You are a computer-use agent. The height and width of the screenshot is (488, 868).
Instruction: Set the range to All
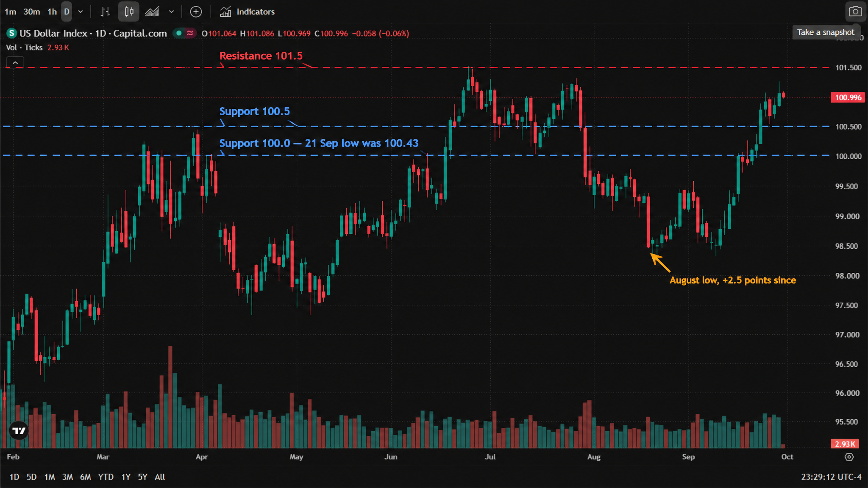160,477
